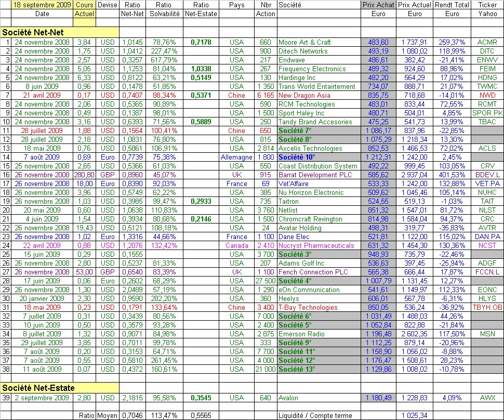This screenshot has width=504, height=420.
Task: Select the 'BDEV.L' ticker
Action: click(487, 175)
